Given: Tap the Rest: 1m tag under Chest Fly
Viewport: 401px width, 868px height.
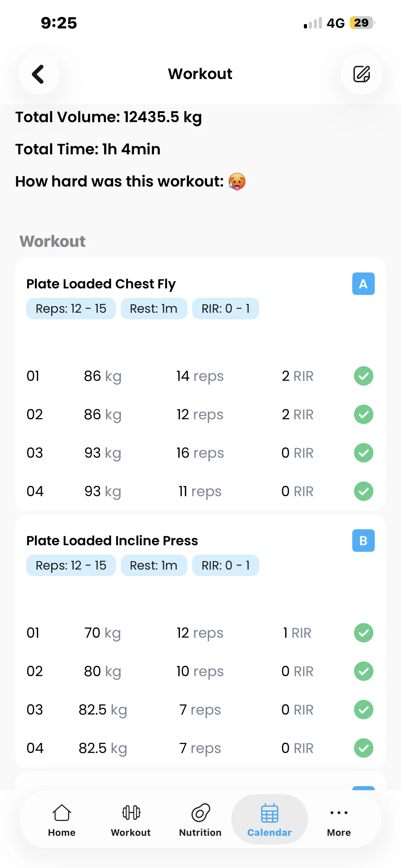Looking at the screenshot, I should [x=154, y=308].
